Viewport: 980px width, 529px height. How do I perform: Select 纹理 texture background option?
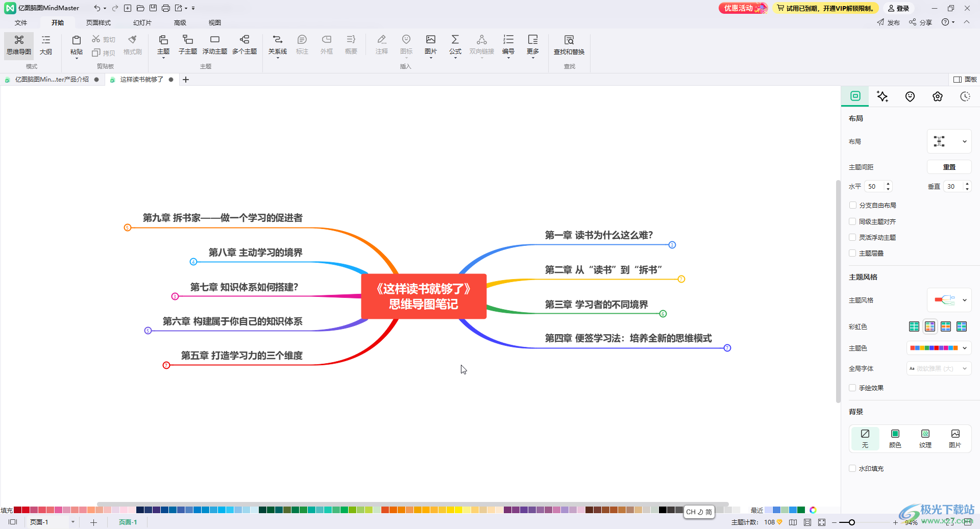[925, 439]
